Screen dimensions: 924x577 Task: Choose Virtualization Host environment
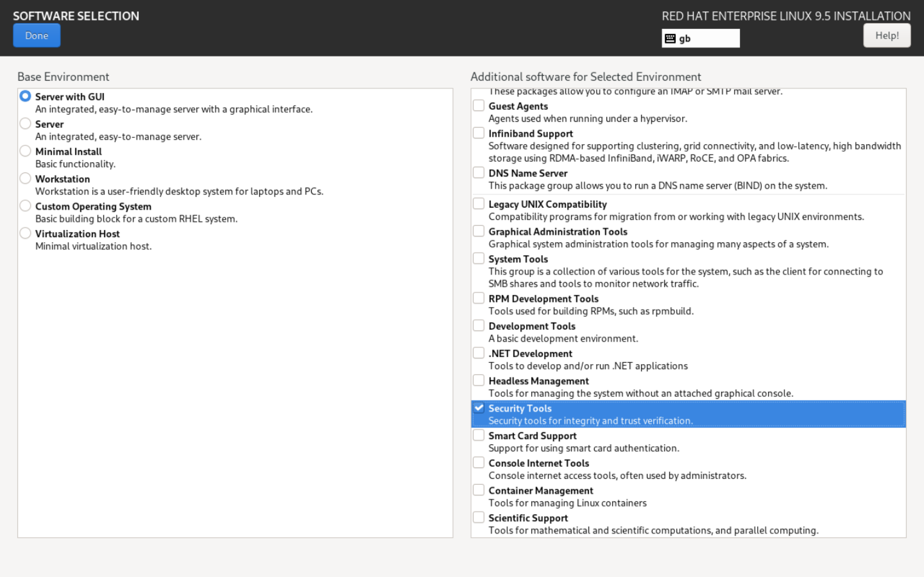[25, 233]
